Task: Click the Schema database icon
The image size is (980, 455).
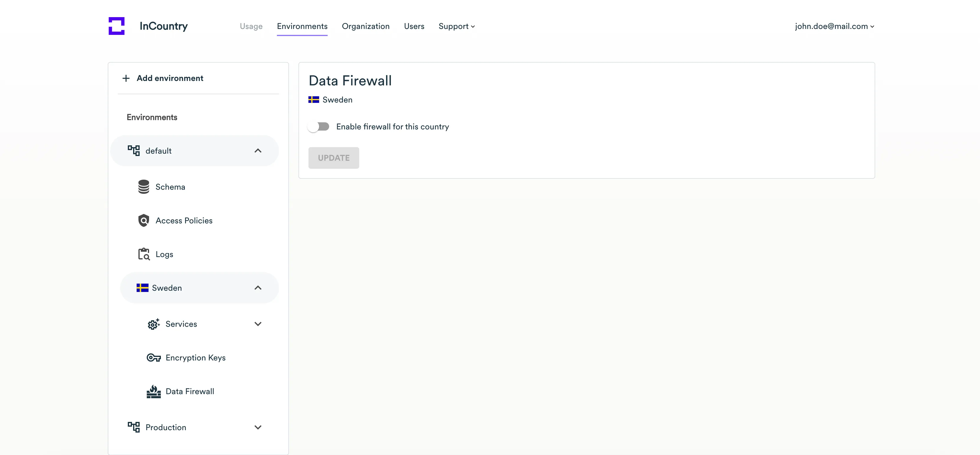Action: [x=143, y=187]
